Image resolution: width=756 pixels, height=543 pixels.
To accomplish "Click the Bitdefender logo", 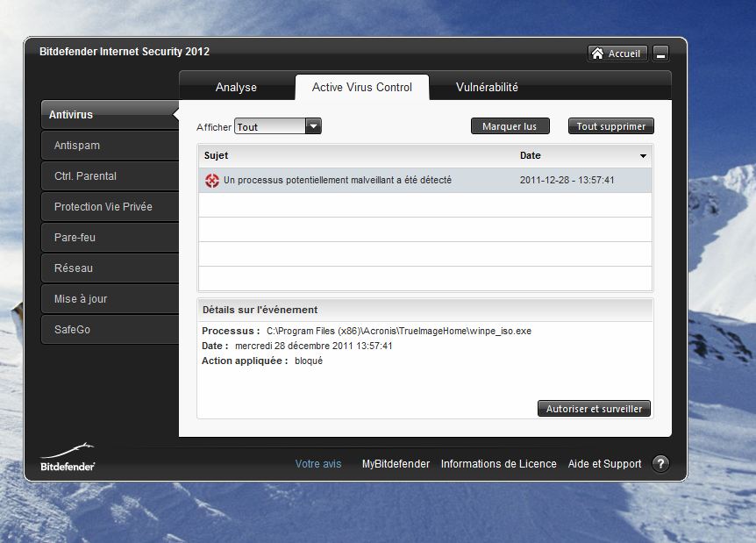I will 68,457.
